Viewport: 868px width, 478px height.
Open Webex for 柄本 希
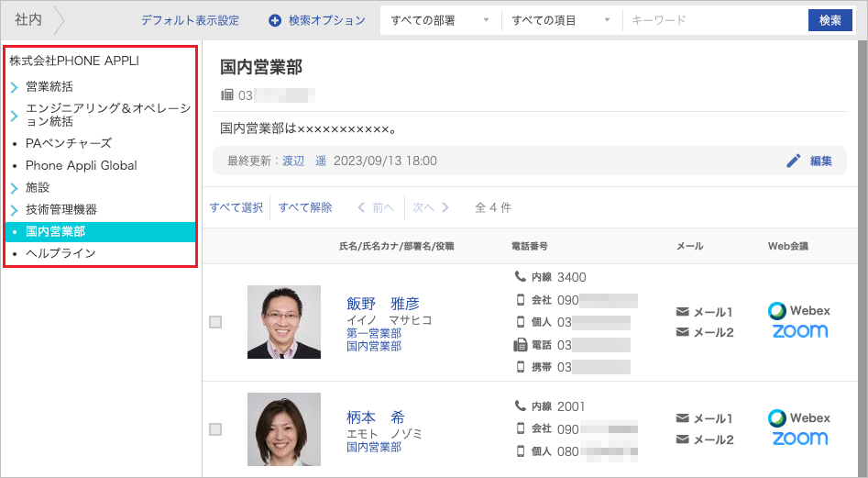(798, 417)
